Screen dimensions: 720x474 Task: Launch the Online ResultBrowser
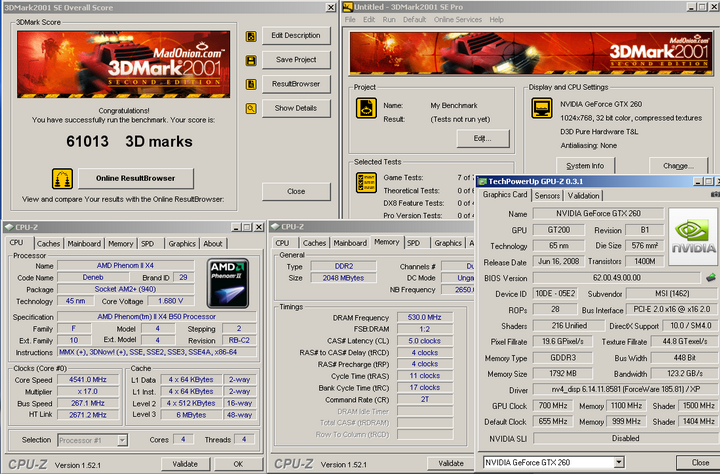[136, 178]
